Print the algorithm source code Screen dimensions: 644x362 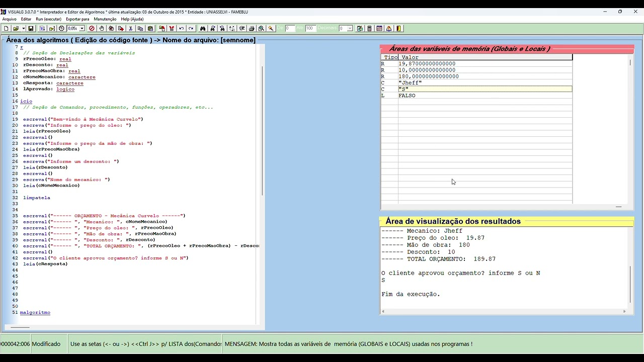[252, 29]
